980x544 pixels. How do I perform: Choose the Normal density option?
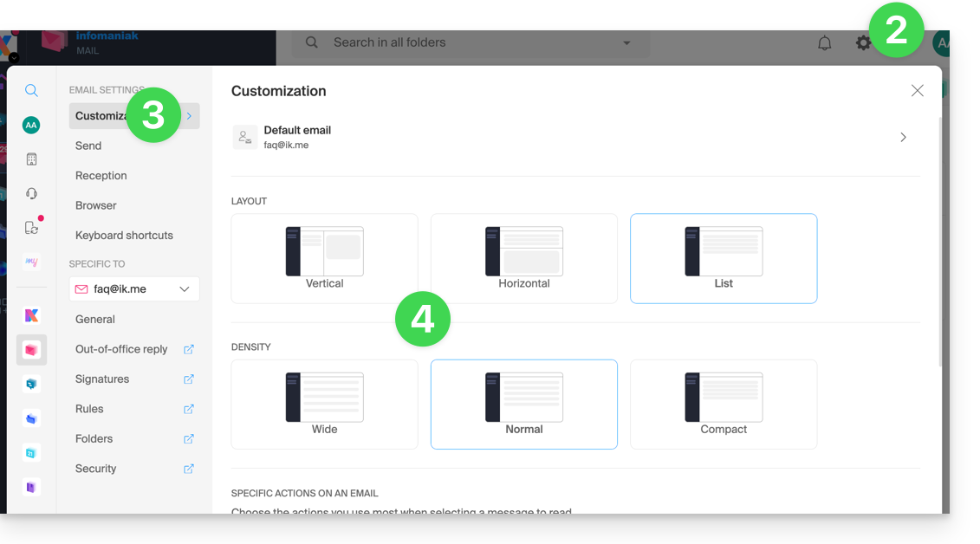523,404
